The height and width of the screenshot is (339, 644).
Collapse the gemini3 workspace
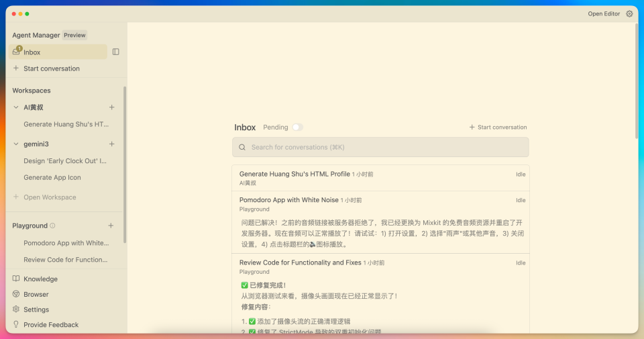click(16, 144)
